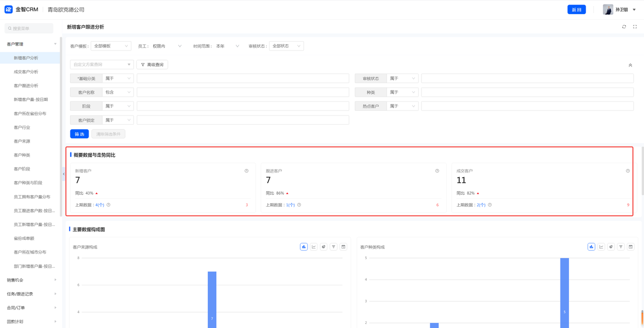Open operator dropdown for 客户锁定

point(118,120)
